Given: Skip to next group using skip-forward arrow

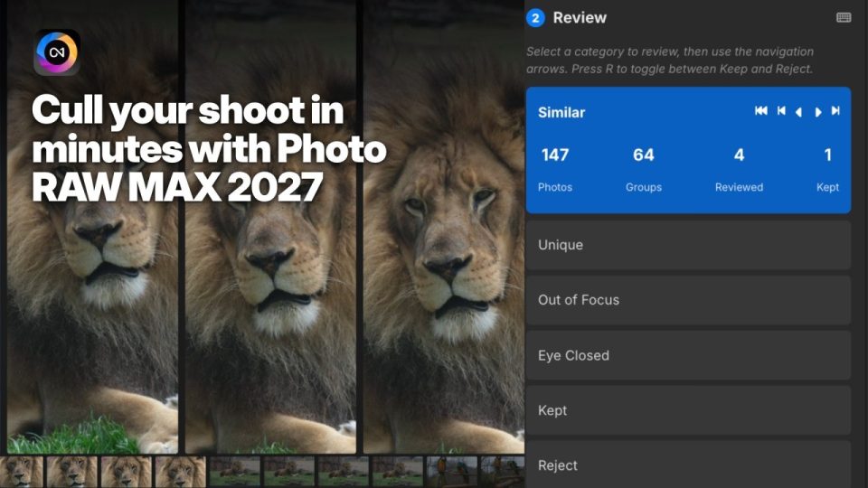Looking at the screenshot, I should pyautogui.click(x=835, y=111).
